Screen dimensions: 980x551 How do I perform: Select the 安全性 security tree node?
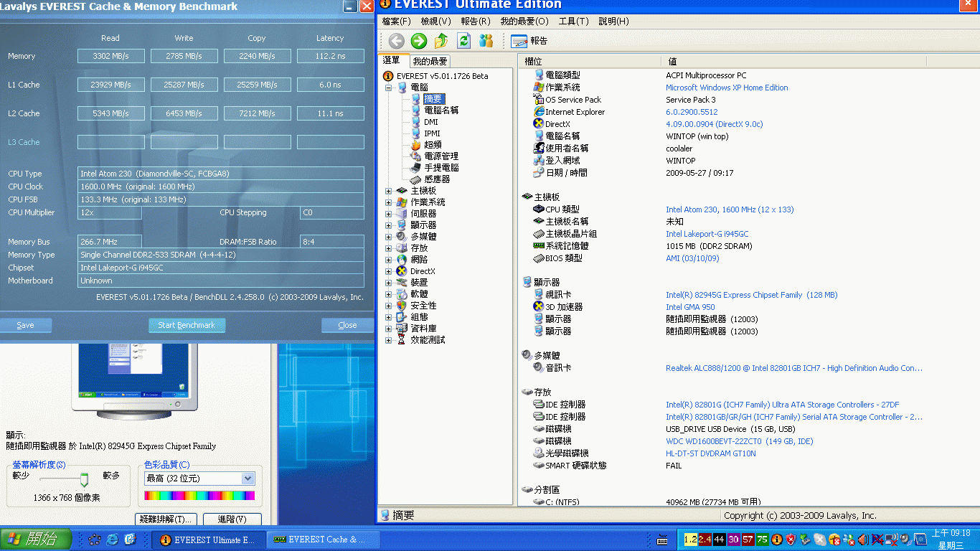423,306
